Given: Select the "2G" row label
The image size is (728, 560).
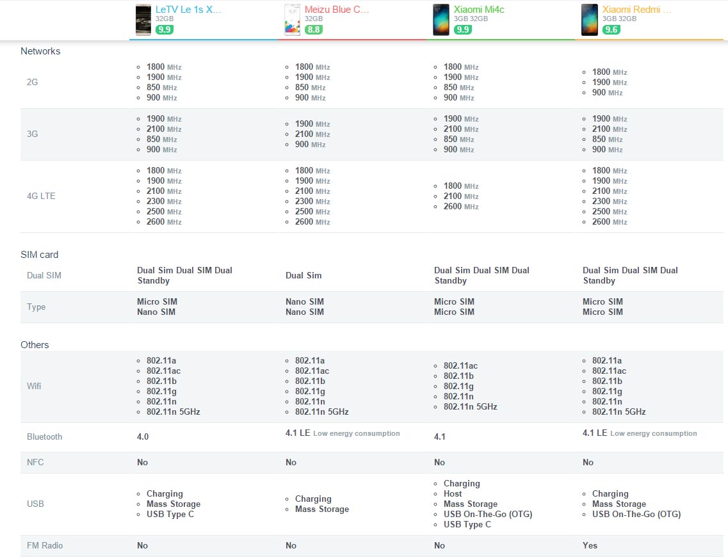Looking at the screenshot, I should (32, 82).
